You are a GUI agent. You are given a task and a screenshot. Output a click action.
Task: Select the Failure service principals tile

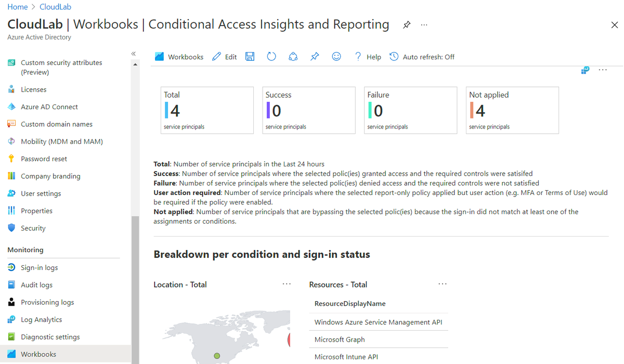pos(411,110)
